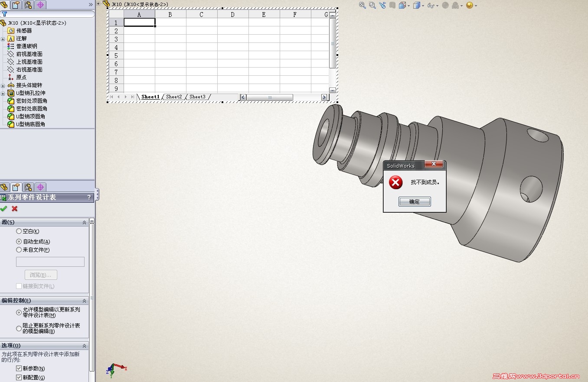Toggle the 新配置(G) checkbox
Viewport: 588px width, 382px height.
coord(19,377)
